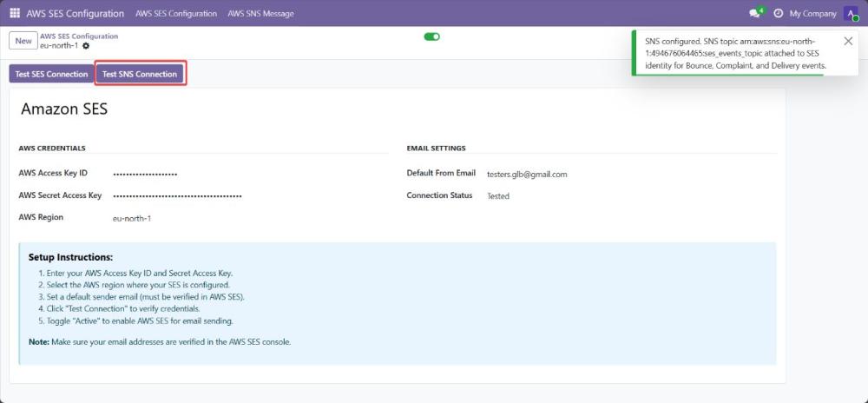Open the My Company switcher
This screenshot has width=868, height=403.
[x=812, y=14]
